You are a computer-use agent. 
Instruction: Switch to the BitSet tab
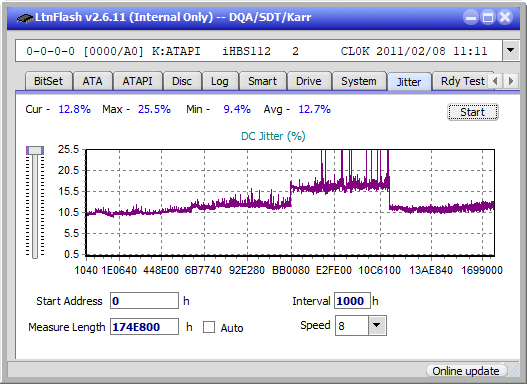point(48,81)
